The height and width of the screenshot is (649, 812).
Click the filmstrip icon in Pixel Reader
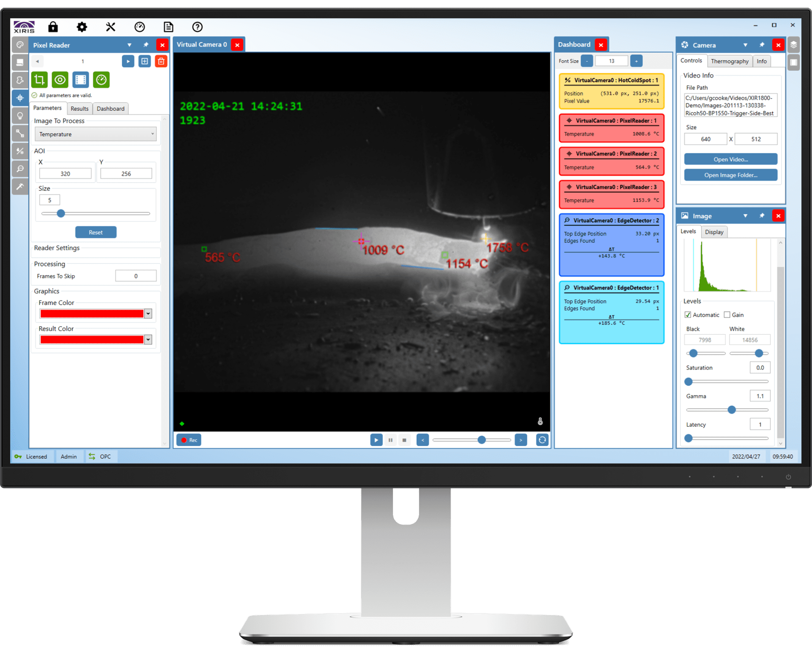[80, 79]
